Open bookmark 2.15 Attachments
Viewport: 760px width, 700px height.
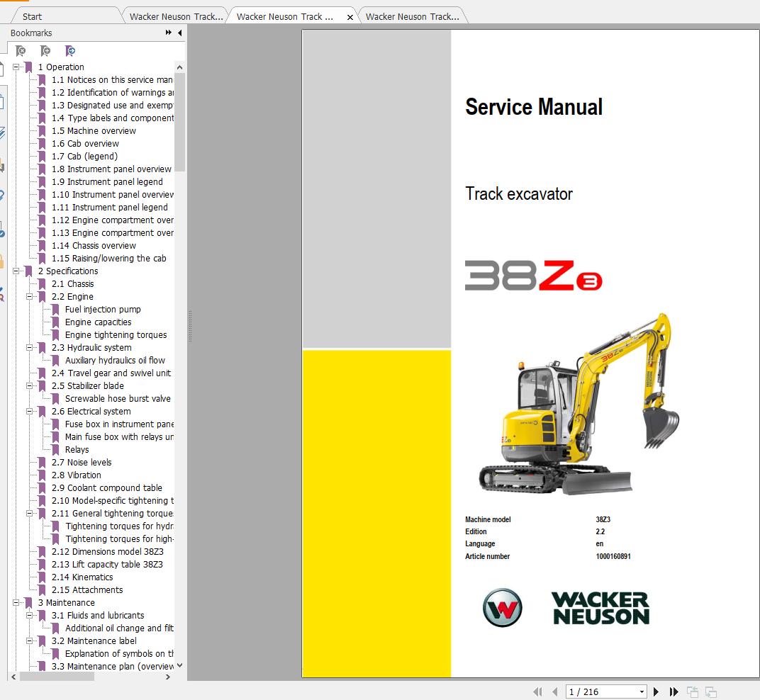[87, 589]
